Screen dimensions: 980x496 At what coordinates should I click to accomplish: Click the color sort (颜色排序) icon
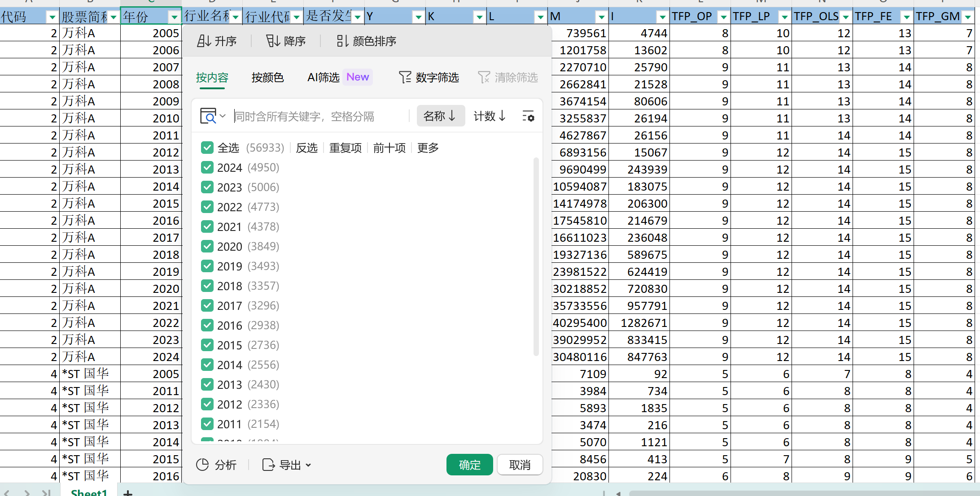(342, 41)
